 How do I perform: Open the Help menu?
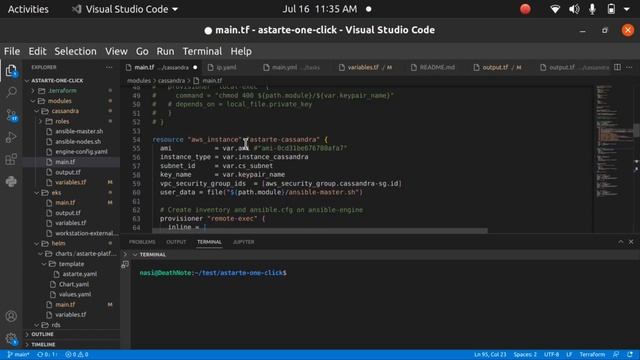click(x=241, y=51)
